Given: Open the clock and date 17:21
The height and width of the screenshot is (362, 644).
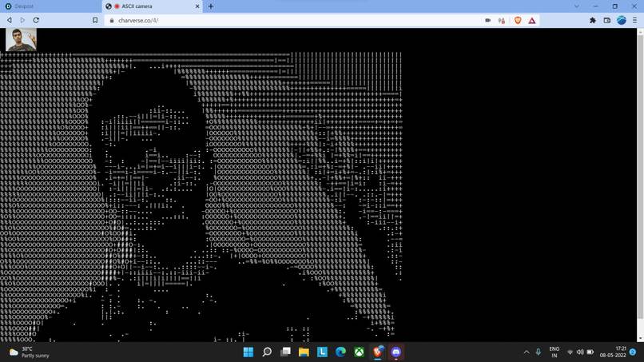Looking at the screenshot, I should [613, 352].
